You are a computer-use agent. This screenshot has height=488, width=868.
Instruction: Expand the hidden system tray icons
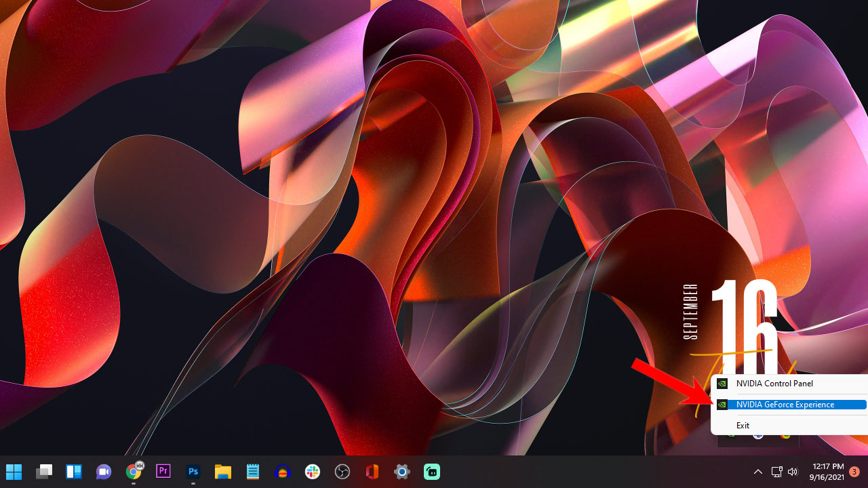point(757,472)
